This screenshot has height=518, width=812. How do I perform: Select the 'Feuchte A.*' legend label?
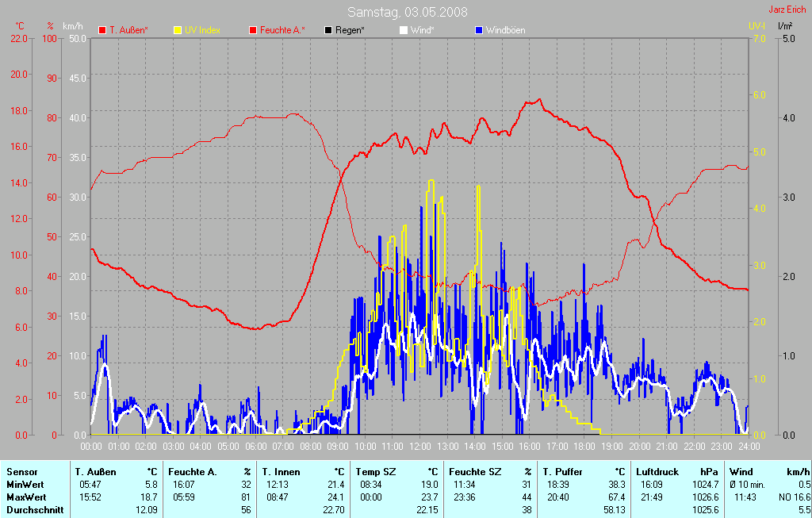coord(282,30)
